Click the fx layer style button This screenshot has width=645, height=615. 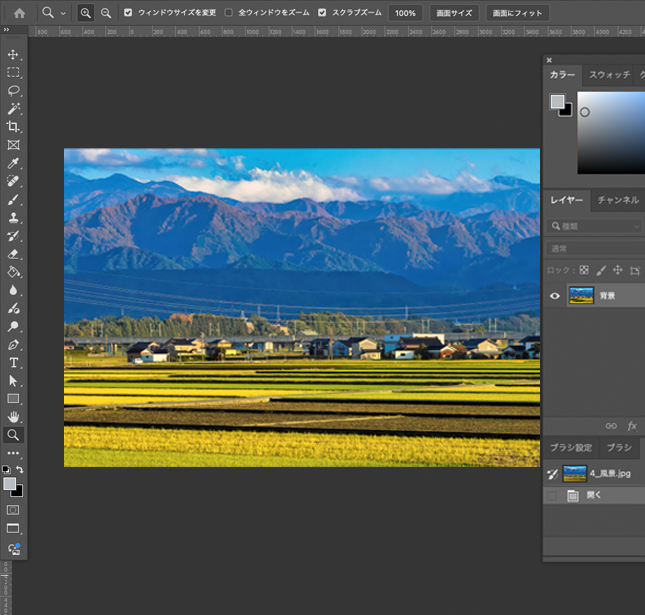[632, 426]
